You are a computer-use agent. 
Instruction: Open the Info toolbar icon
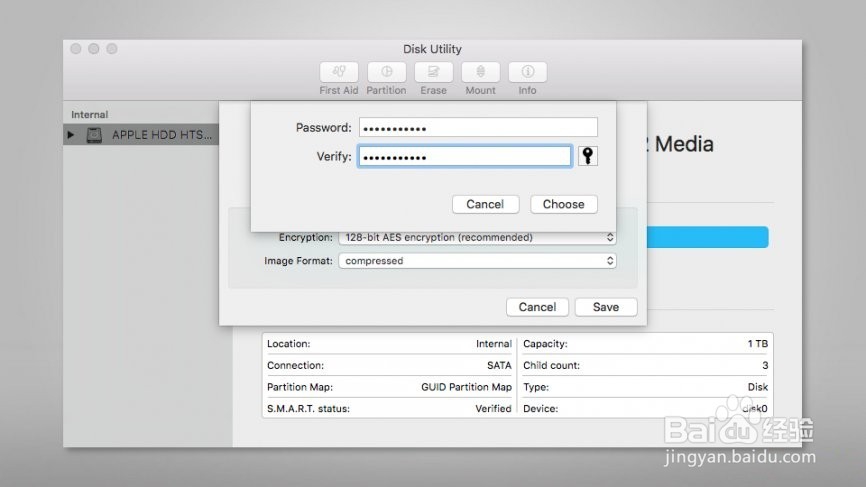pyautogui.click(x=527, y=72)
